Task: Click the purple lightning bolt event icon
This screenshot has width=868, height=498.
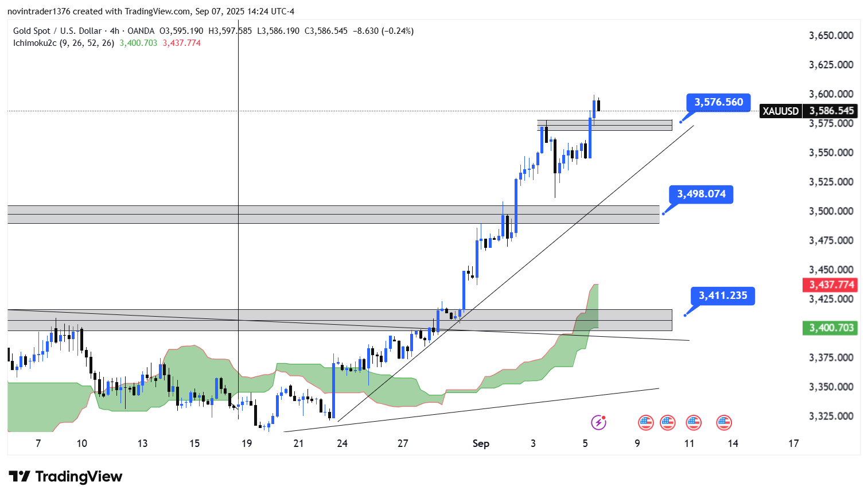Action: (x=598, y=423)
